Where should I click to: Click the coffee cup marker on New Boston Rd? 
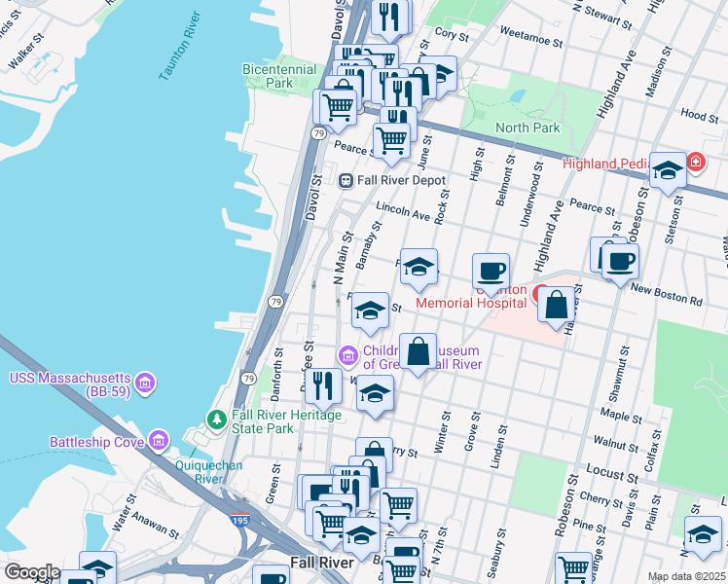coord(620,266)
